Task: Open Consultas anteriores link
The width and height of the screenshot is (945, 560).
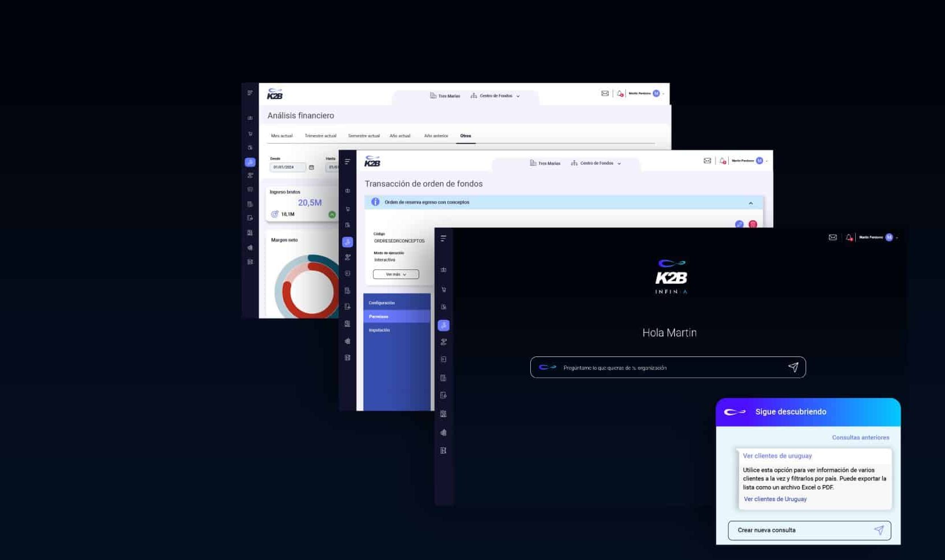Action: coord(860,438)
